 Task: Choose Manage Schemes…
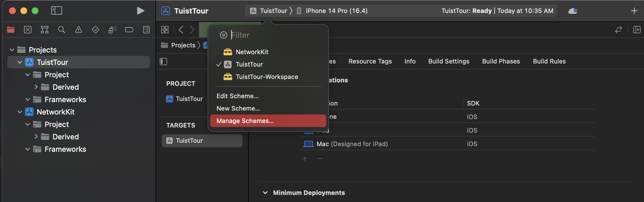(x=268, y=121)
